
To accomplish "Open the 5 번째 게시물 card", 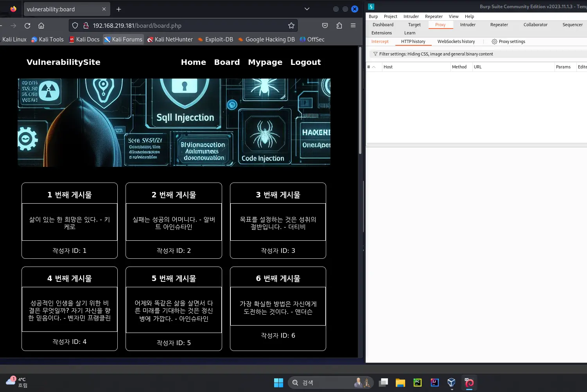I will pyautogui.click(x=174, y=309).
